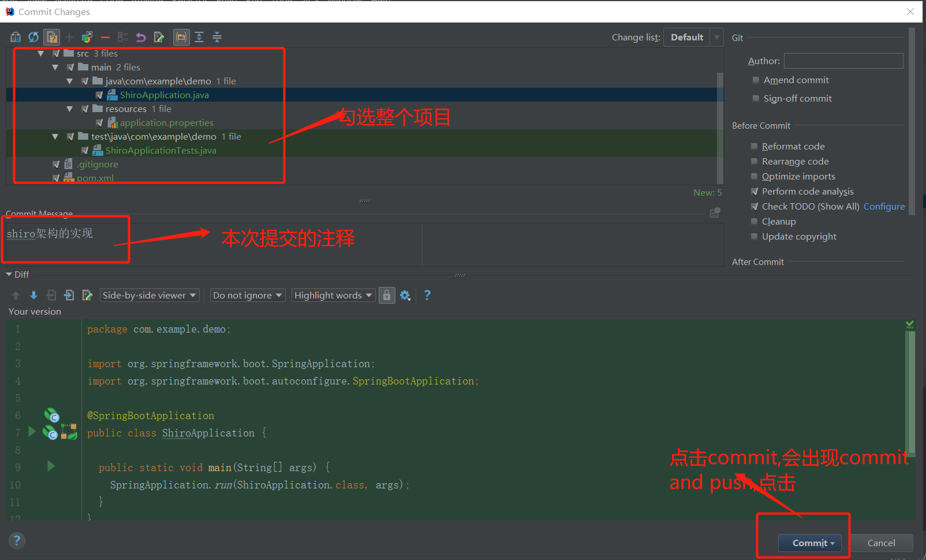Open the Highlight words dropdown
926x560 pixels.
coord(333,296)
